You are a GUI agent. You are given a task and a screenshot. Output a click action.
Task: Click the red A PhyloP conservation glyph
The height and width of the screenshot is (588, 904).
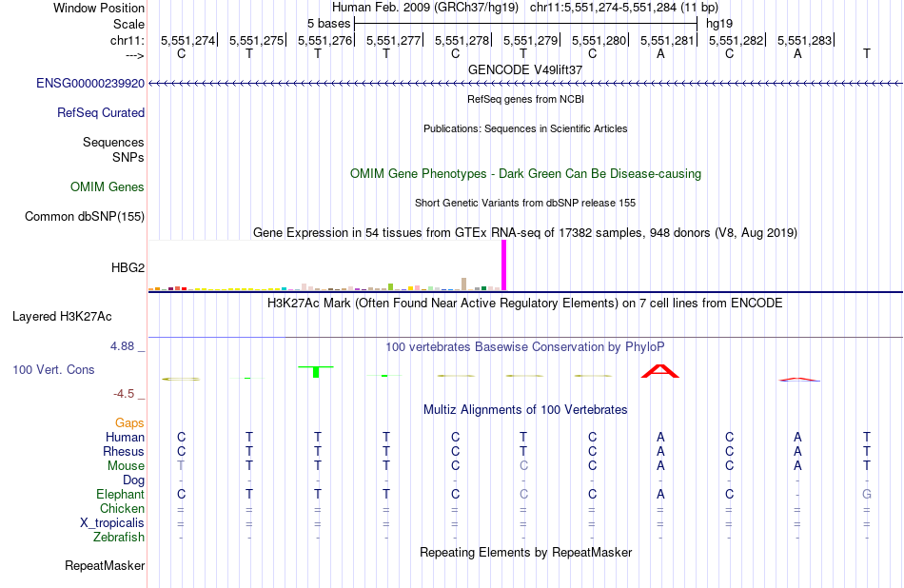click(x=660, y=371)
